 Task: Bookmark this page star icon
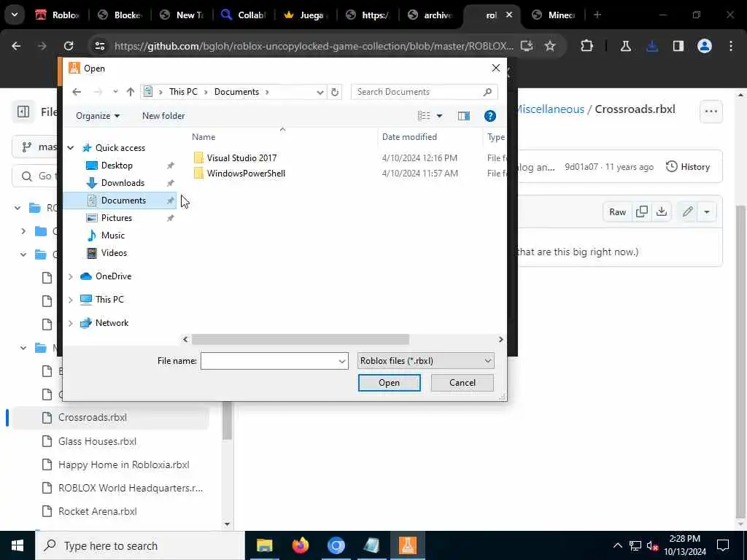[550, 46]
